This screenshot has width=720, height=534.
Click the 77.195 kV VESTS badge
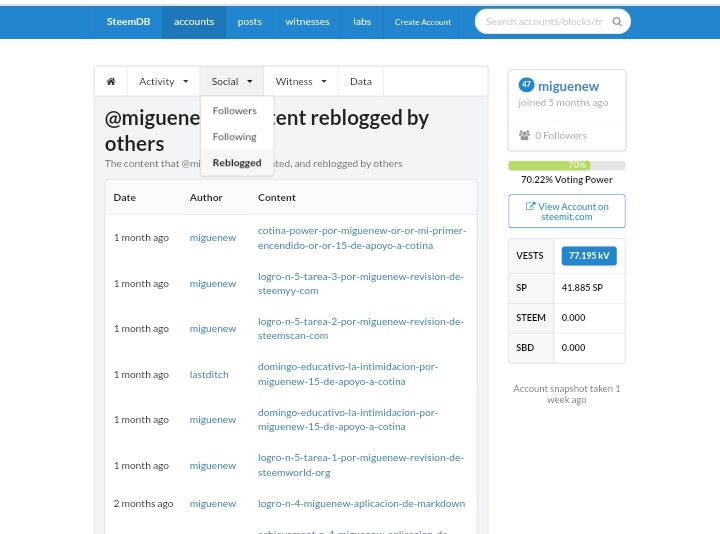(x=589, y=256)
